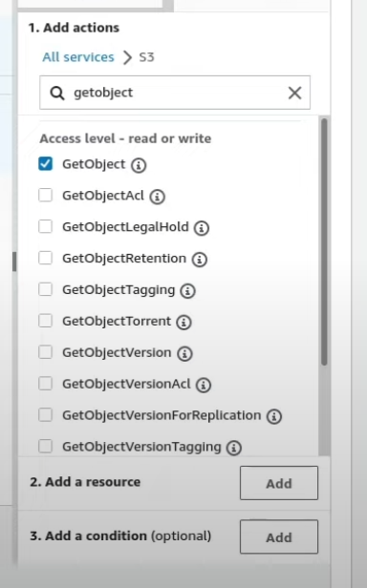
Task: Open the GetObjectVersion info icon
Action: coord(184,353)
